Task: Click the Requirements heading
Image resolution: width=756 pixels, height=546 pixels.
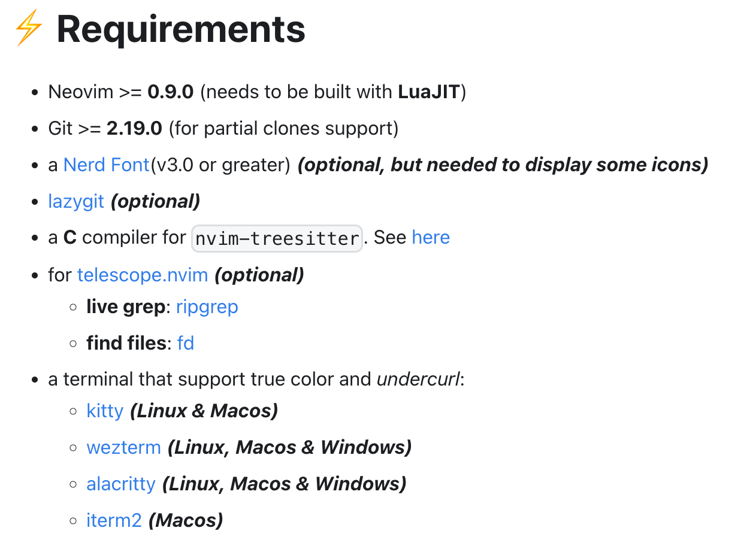Action: pos(181,29)
